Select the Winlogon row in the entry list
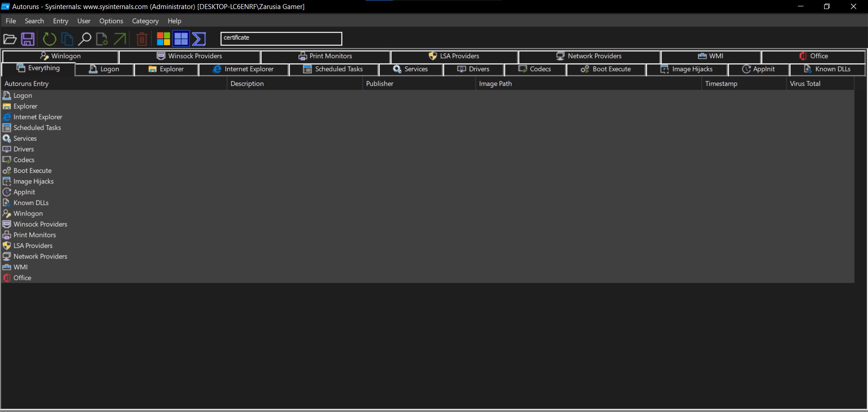 (x=428, y=214)
